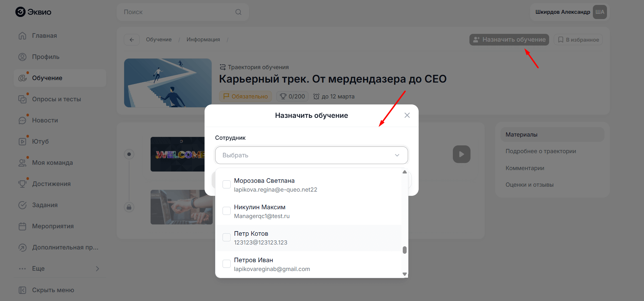Open the Моя команда people icon

[x=22, y=163]
